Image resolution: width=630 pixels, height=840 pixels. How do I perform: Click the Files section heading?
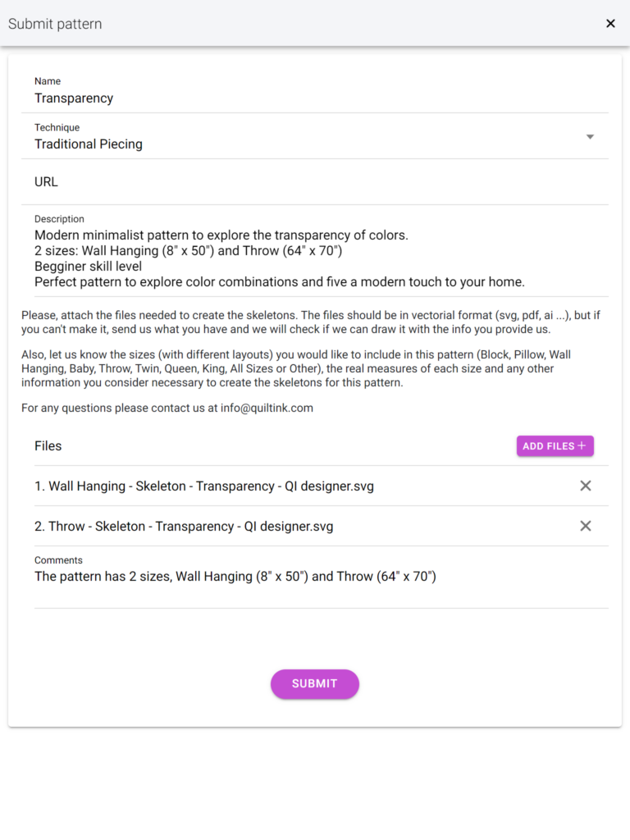[48, 446]
